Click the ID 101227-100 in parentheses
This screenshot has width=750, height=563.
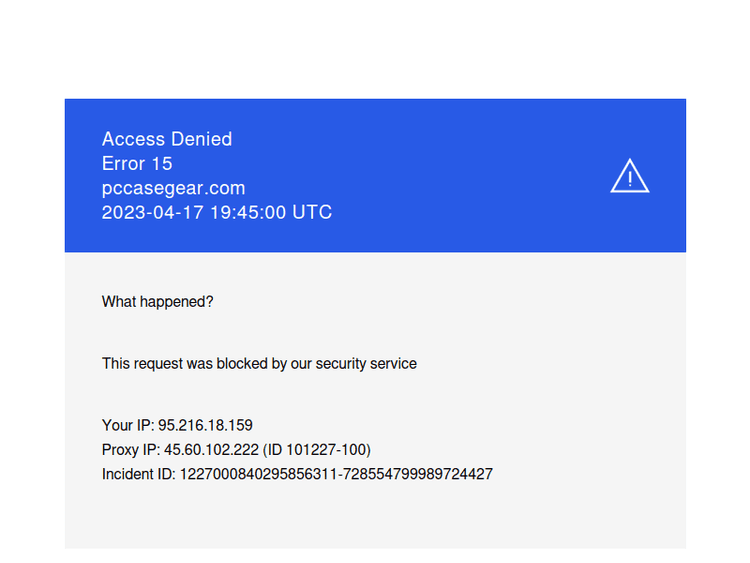[324, 449]
